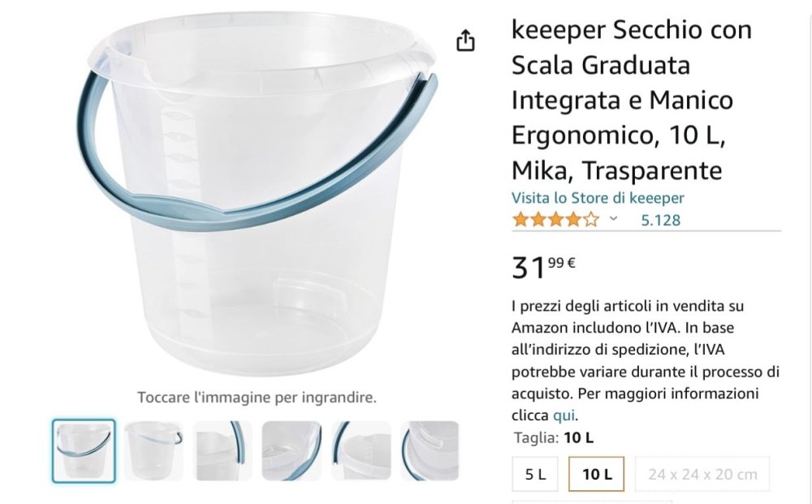The width and height of the screenshot is (812, 504).
Task: Open the fifth product thumbnail
Action: [x=361, y=450]
